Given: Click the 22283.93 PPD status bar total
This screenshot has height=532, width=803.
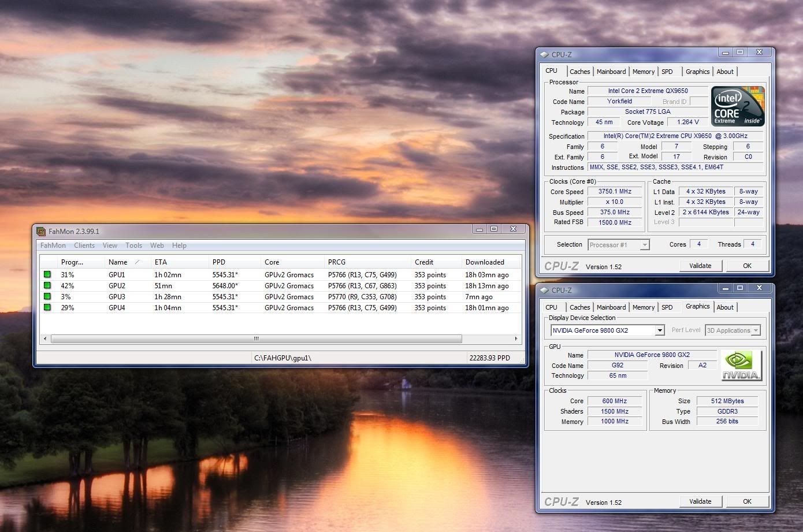Looking at the screenshot, I should click(x=490, y=358).
